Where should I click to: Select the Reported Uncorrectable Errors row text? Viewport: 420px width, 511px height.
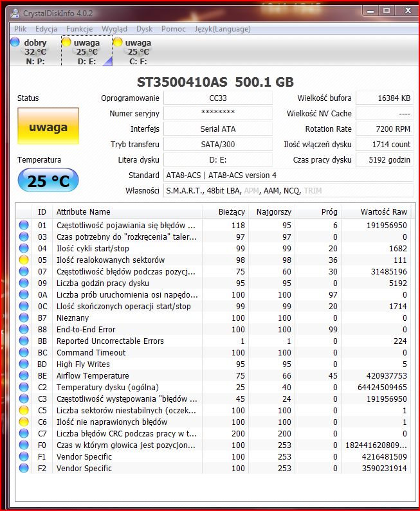click(110, 341)
